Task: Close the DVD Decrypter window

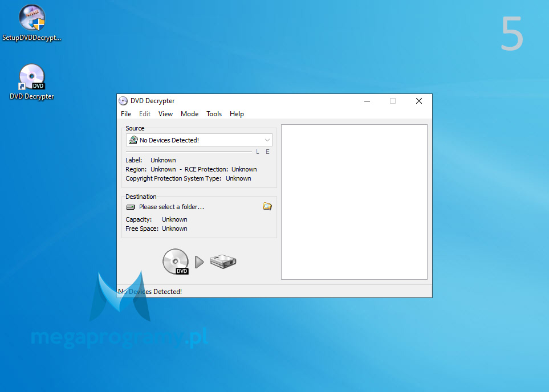Action: (419, 101)
